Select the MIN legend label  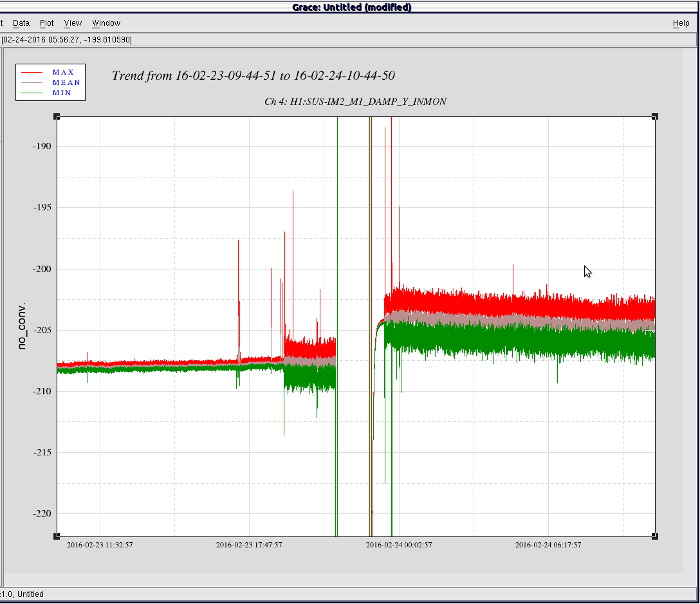click(62, 93)
